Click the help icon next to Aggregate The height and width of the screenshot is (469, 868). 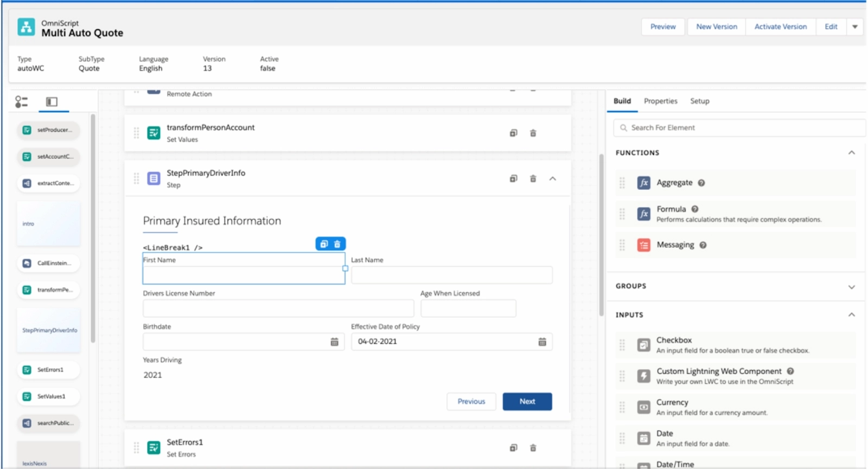[701, 183]
